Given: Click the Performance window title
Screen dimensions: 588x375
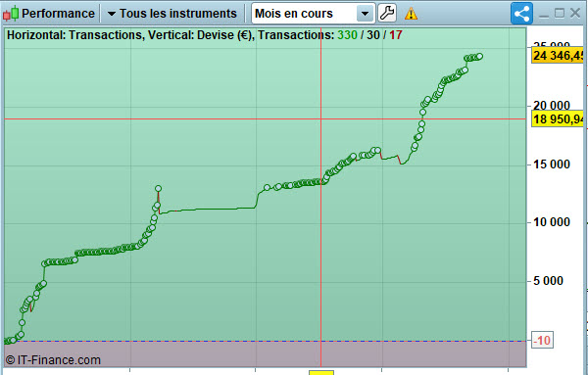Looking at the screenshot, I should [58, 14].
